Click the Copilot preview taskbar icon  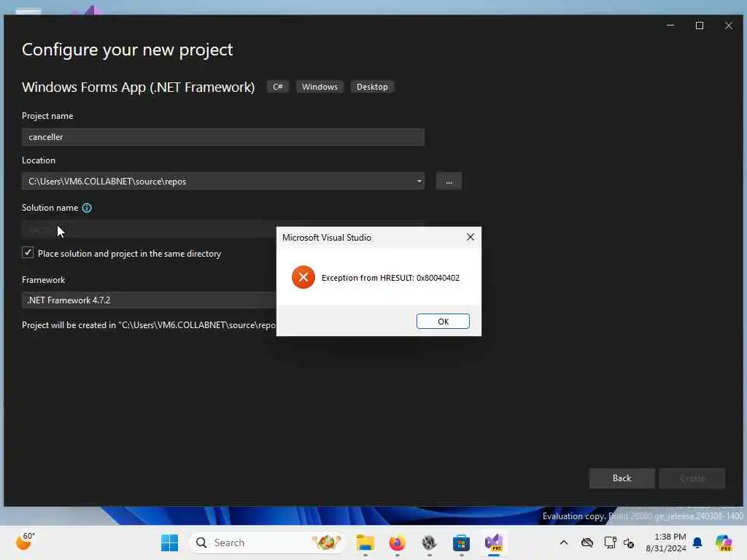724,542
